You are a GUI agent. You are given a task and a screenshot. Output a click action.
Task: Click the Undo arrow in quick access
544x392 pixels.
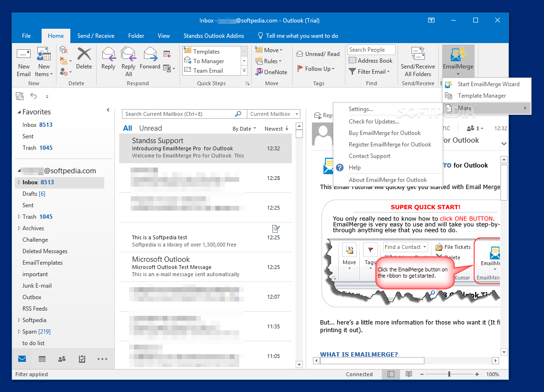(x=33, y=96)
